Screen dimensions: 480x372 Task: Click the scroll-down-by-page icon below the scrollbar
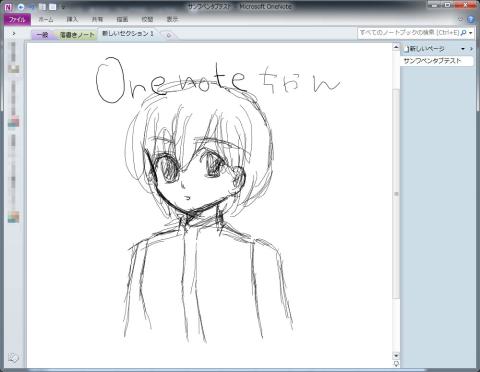[396, 363]
